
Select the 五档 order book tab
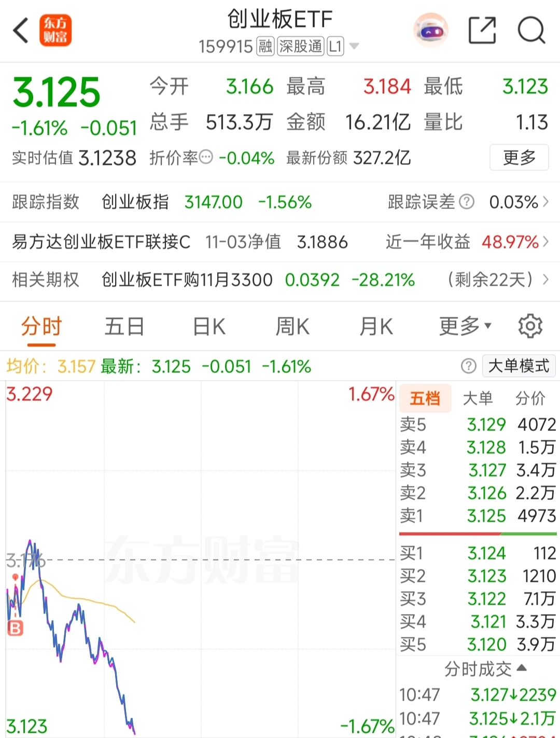click(425, 398)
